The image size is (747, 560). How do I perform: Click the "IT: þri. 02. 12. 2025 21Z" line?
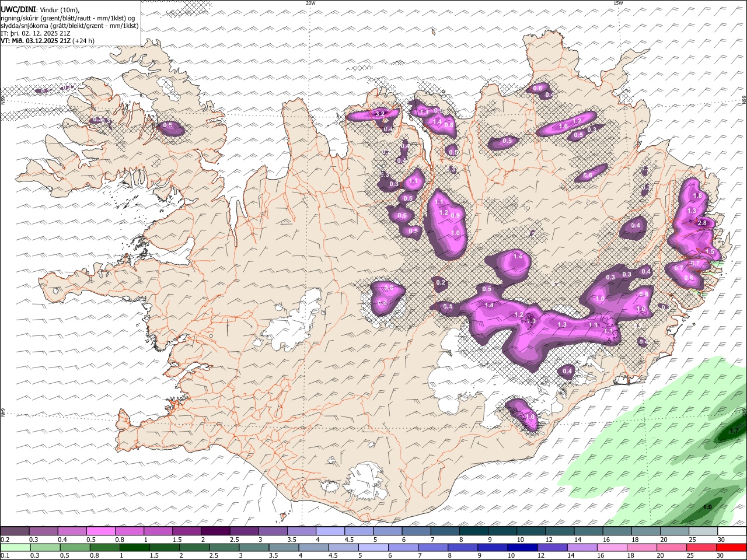[x=36, y=33]
